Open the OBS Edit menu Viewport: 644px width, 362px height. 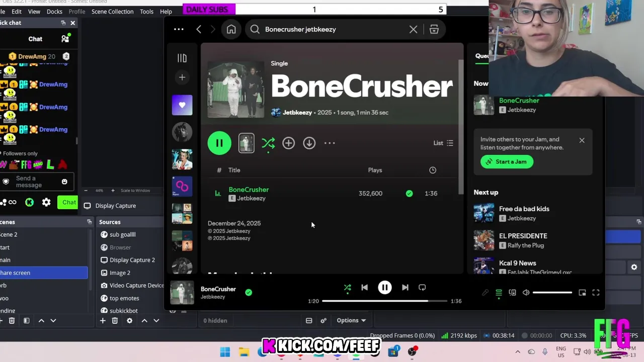tap(17, 12)
